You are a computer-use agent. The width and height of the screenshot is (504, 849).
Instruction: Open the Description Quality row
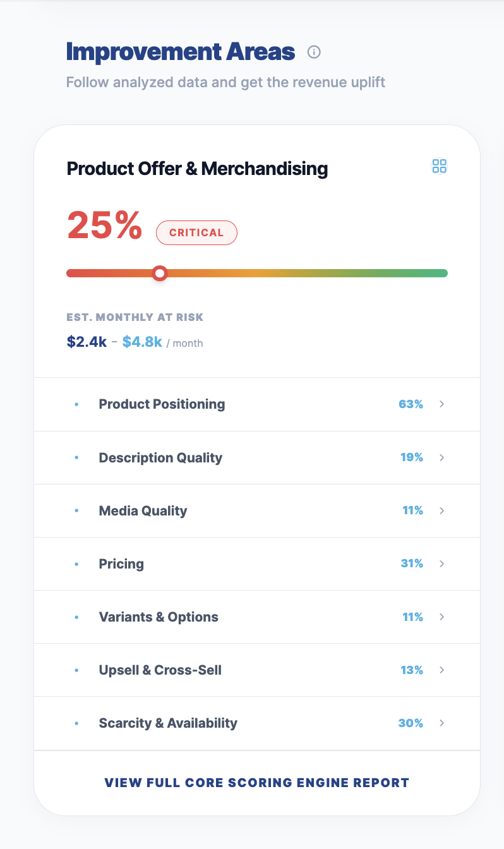click(x=160, y=457)
